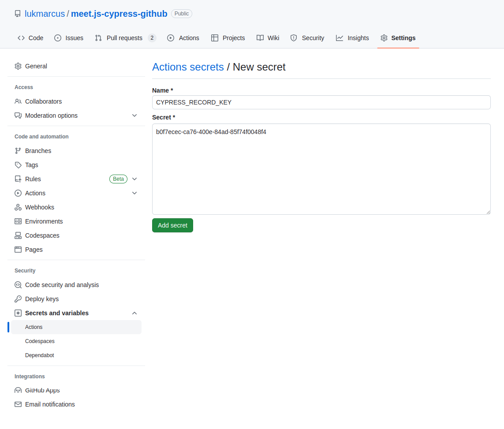Image resolution: width=504 pixels, height=429 pixels.
Task: Open GitHub Apps settings
Action: click(76, 391)
